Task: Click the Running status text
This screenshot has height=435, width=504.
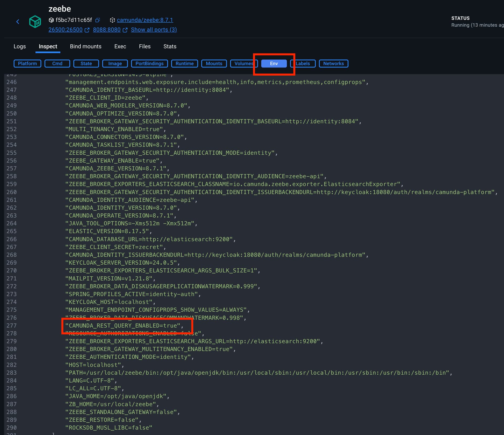Action: [x=477, y=25]
